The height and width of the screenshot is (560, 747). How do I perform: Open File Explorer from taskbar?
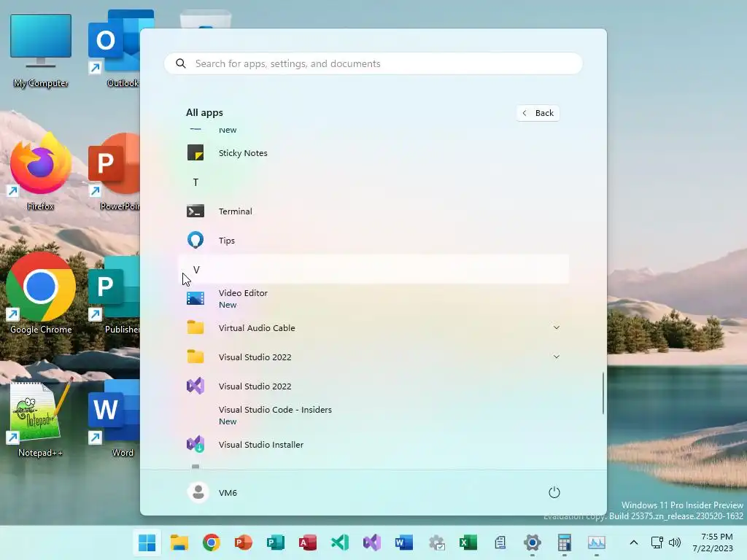[x=179, y=542]
